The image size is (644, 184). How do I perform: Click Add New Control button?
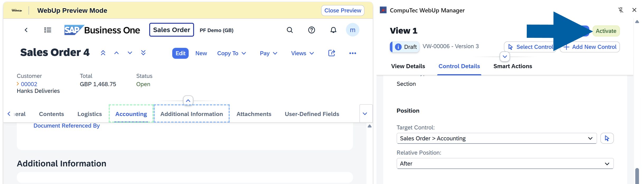(590, 47)
